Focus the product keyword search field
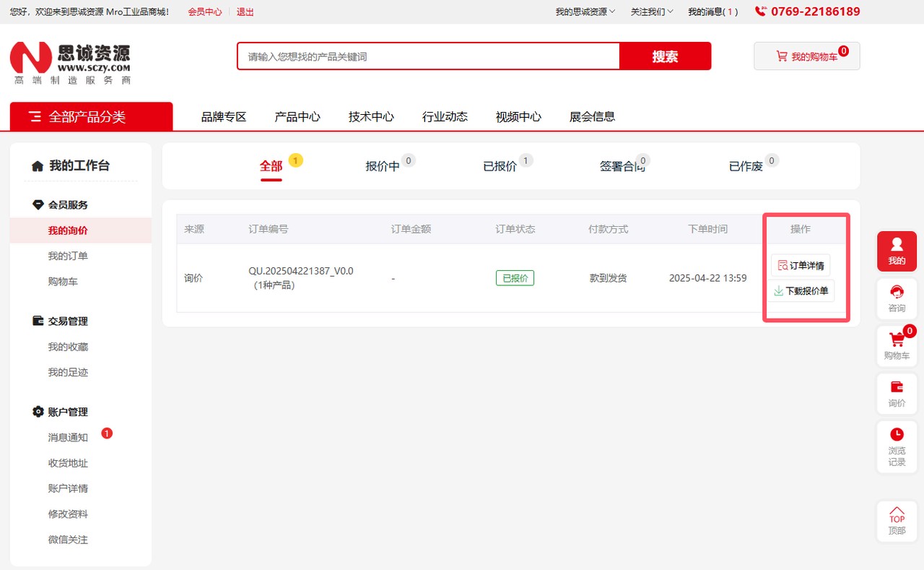The image size is (924, 570). click(428, 56)
